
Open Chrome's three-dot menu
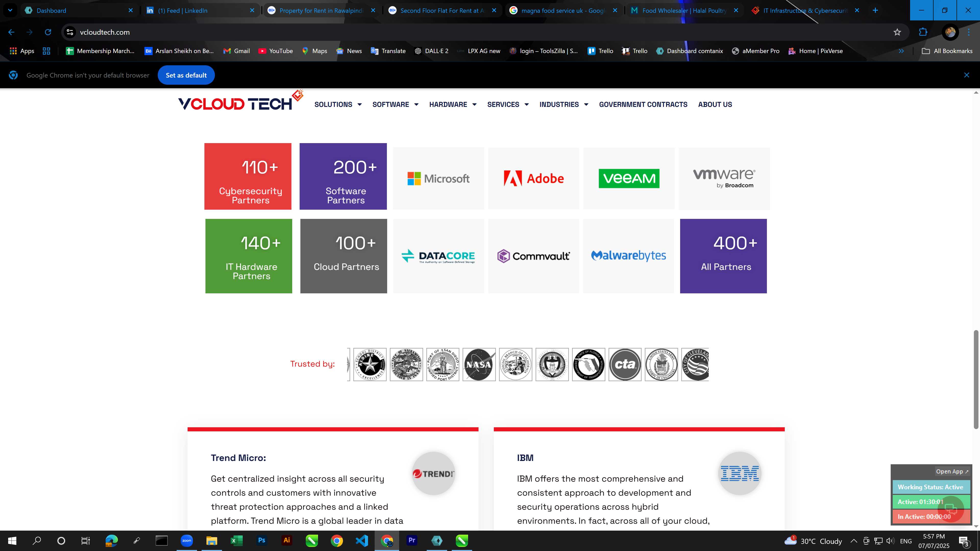point(969,32)
